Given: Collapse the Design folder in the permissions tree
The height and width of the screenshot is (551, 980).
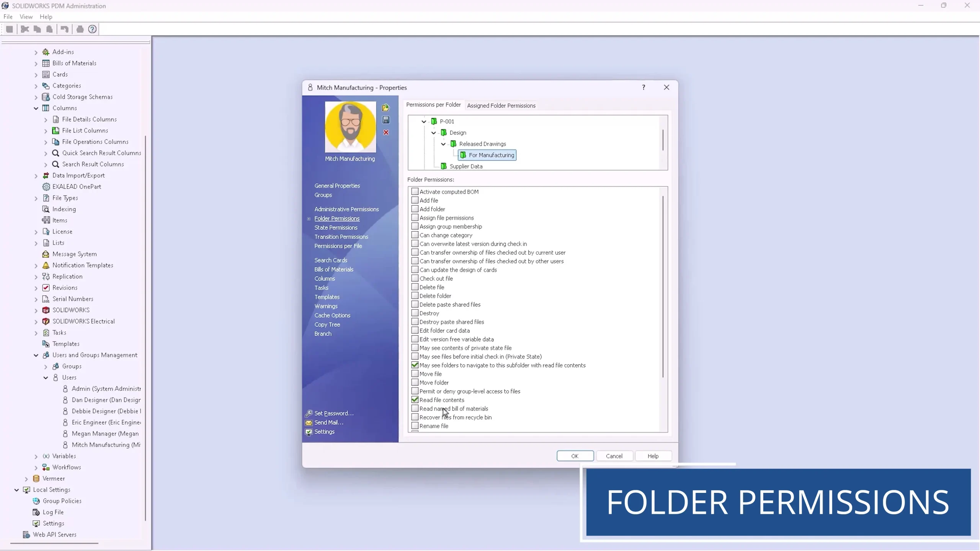Looking at the screenshot, I should (x=433, y=132).
